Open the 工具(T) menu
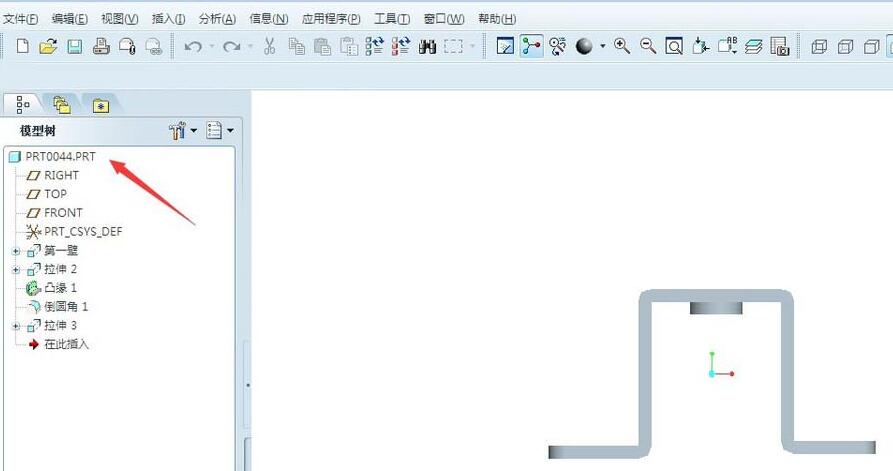 (x=392, y=19)
